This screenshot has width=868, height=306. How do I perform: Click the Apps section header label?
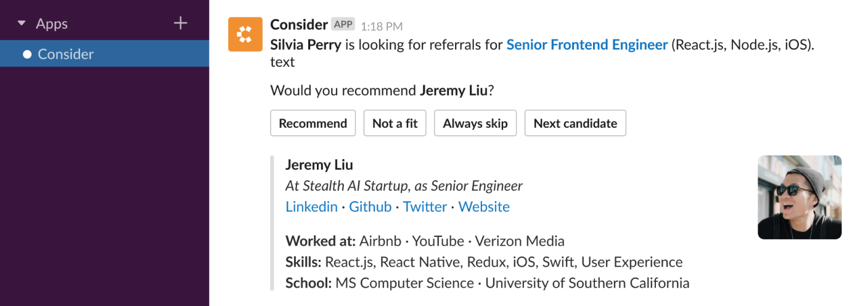[52, 24]
